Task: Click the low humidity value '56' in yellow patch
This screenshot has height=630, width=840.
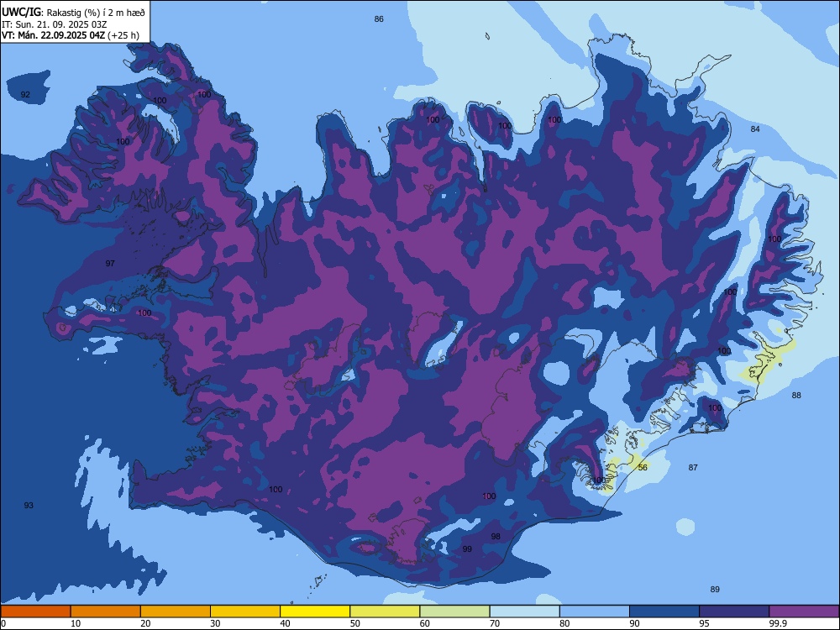Action: tap(643, 467)
